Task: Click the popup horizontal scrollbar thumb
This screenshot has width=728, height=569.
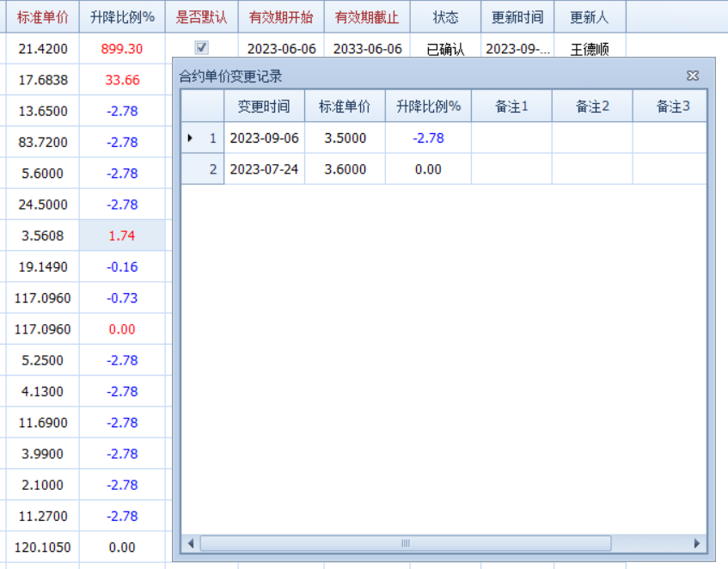Action: (x=406, y=543)
